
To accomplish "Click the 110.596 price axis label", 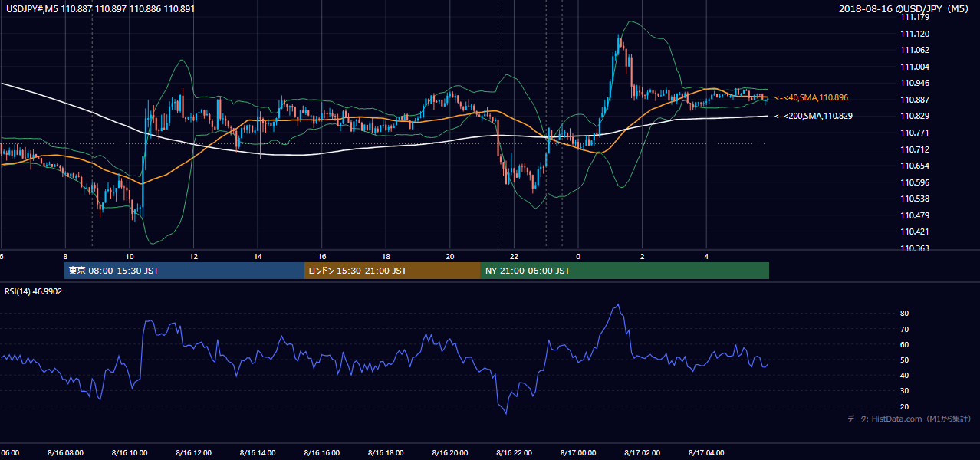I will 914,182.
